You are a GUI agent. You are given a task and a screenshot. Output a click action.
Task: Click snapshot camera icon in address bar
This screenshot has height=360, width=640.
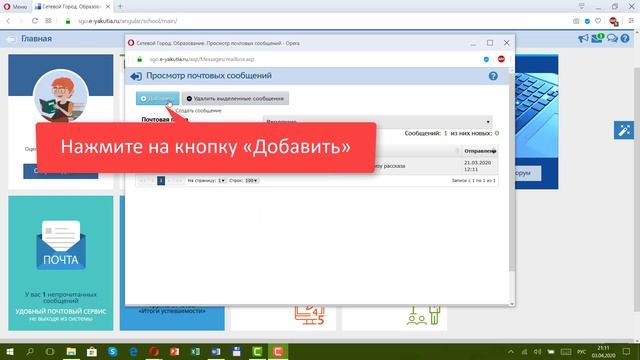tap(576, 21)
